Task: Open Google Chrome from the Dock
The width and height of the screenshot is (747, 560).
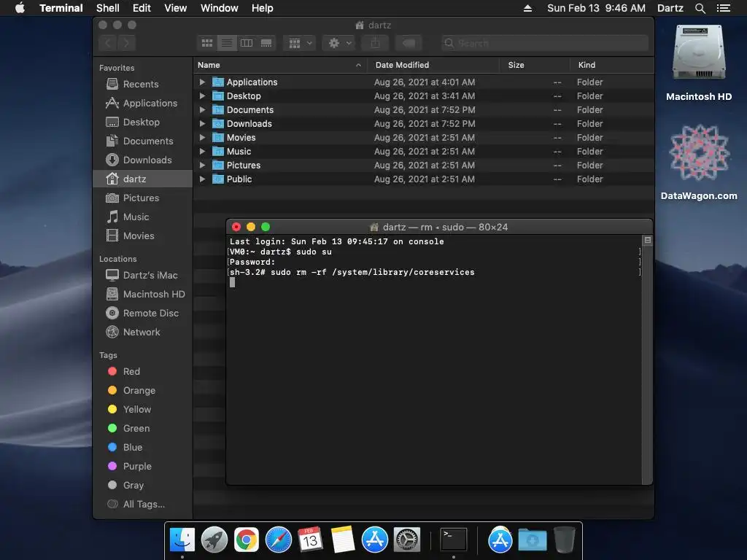Action: (247, 540)
